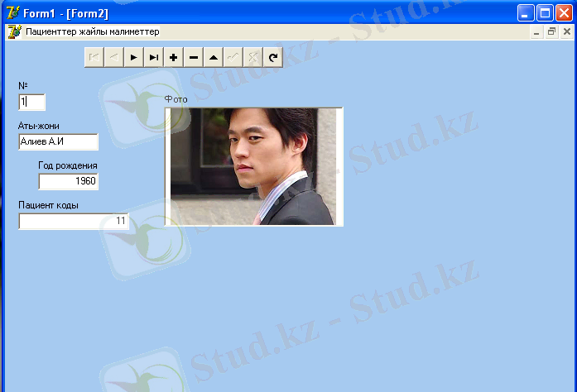Insert a new record with plus button

(174, 57)
